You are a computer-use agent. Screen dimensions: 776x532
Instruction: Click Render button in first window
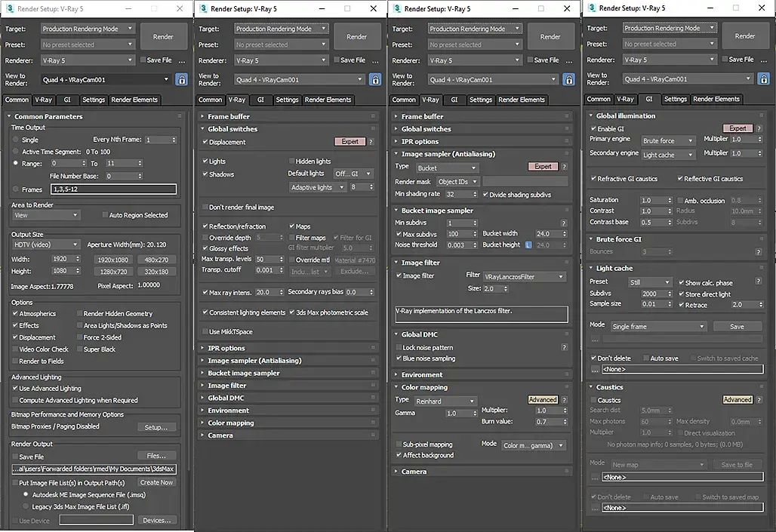(x=163, y=37)
